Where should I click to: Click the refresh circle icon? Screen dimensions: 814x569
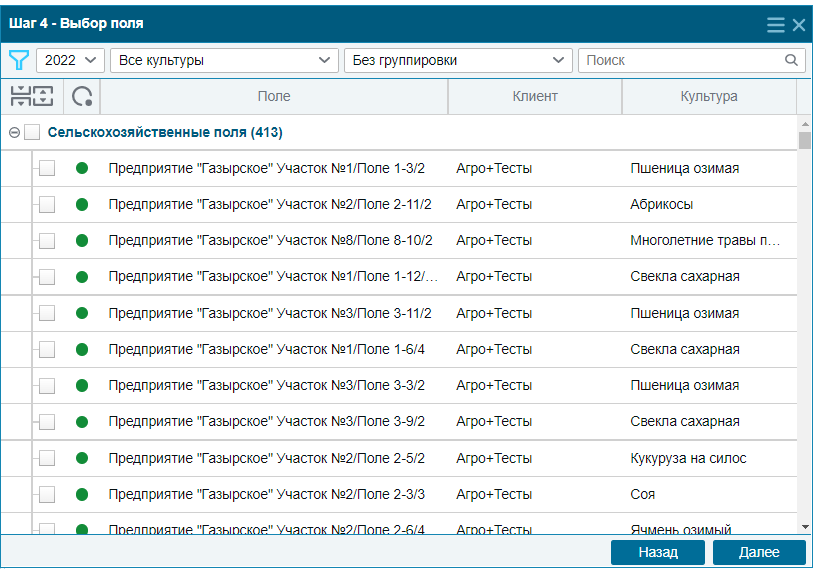pyautogui.click(x=82, y=97)
